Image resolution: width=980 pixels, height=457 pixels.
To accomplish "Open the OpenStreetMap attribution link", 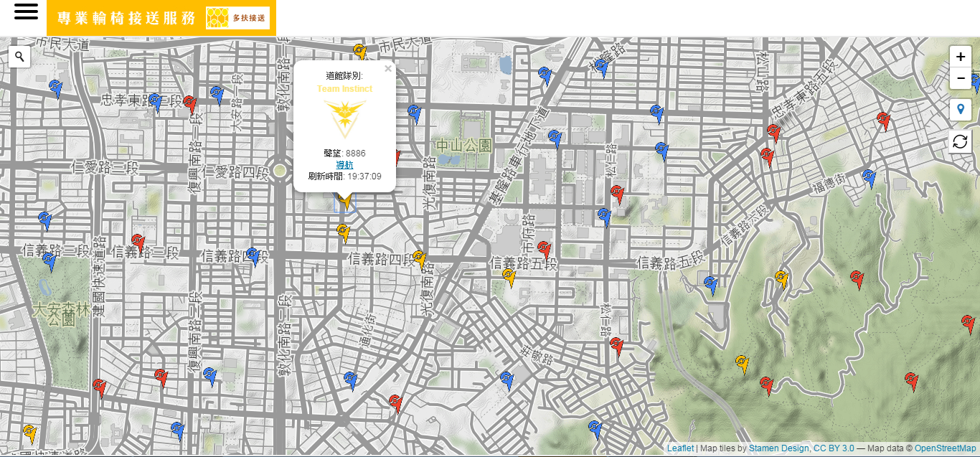I will tap(946, 448).
